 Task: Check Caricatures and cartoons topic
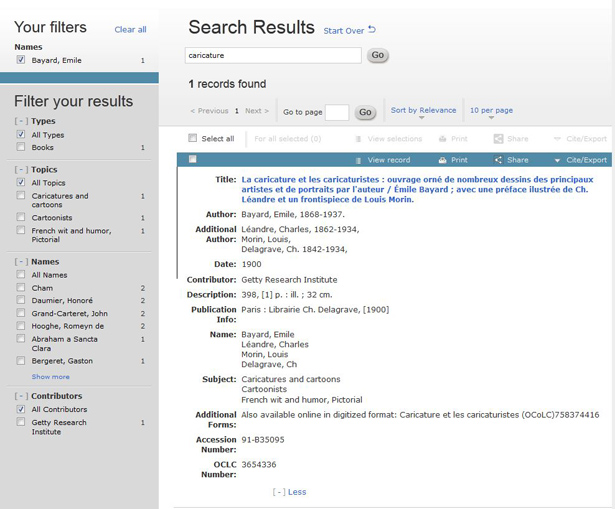tap(21, 195)
